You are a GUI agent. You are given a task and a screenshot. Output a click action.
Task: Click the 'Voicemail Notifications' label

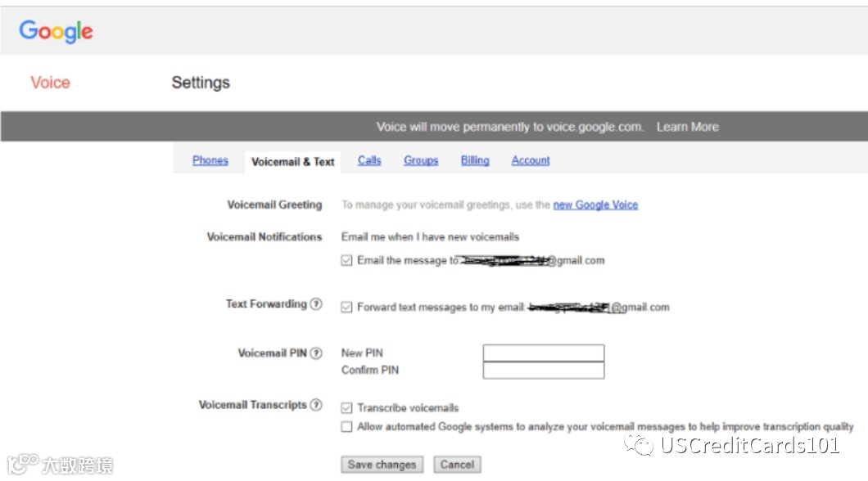coord(264,237)
